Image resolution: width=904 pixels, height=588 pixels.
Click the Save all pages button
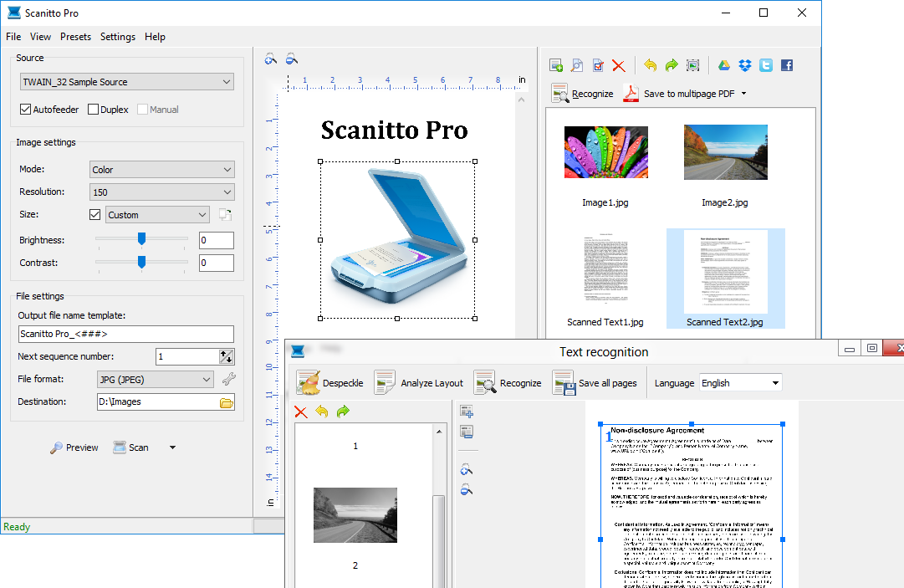click(596, 383)
